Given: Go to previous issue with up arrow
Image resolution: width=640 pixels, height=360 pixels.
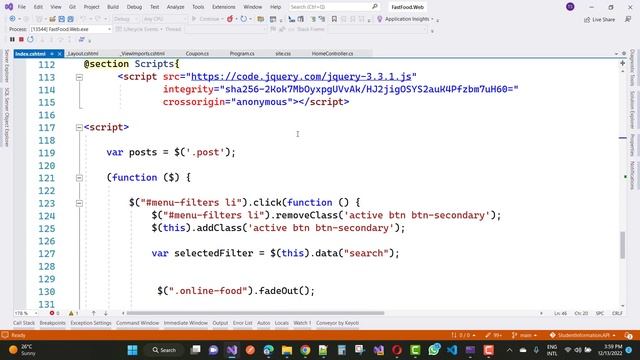Looking at the screenshot, I should (93, 313).
